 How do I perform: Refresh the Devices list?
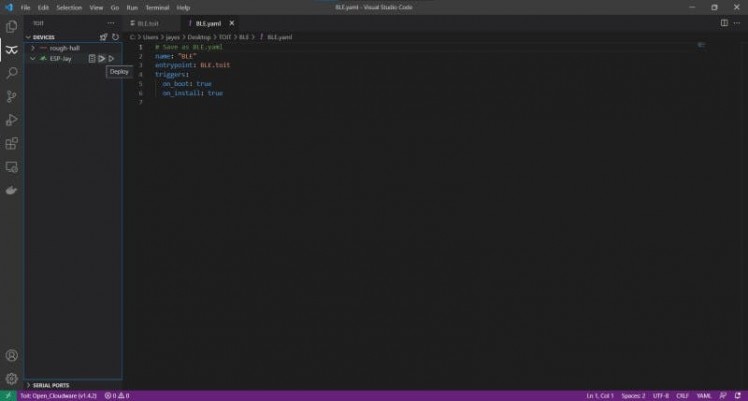pyautogui.click(x=115, y=37)
